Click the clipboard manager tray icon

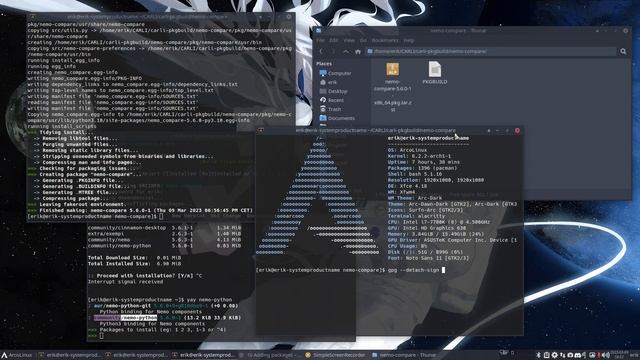(547, 355)
